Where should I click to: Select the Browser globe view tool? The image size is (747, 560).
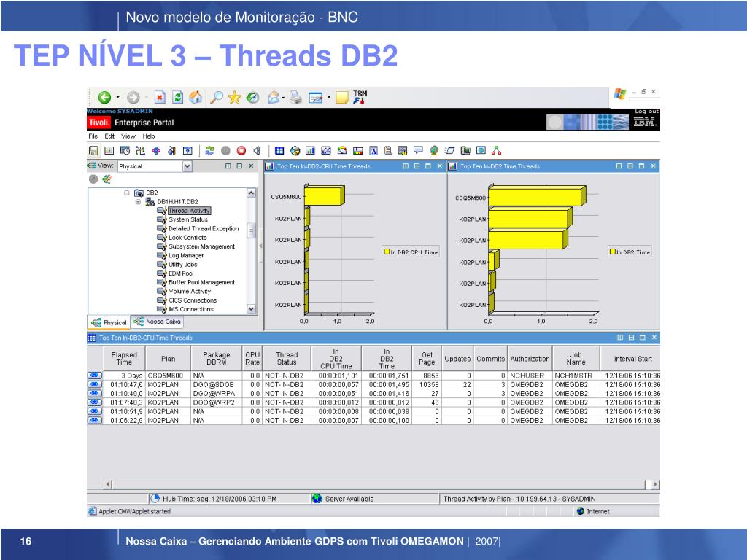(434, 151)
